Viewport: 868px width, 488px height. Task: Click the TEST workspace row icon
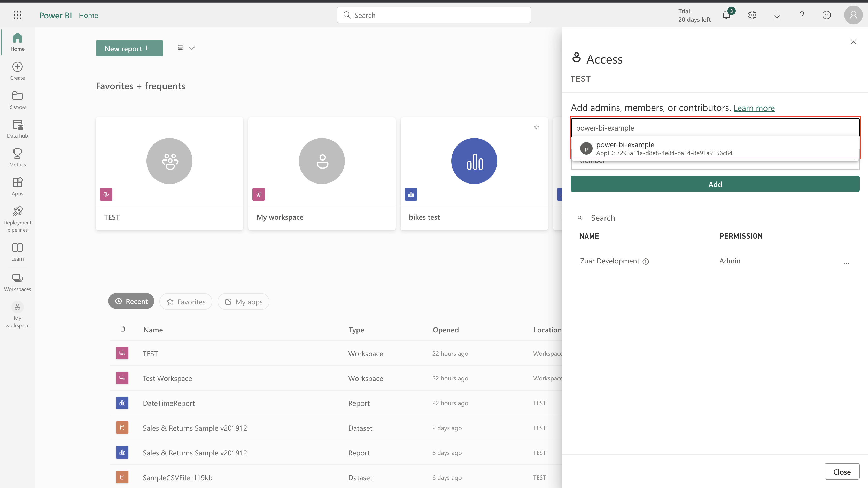pos(122,353)
